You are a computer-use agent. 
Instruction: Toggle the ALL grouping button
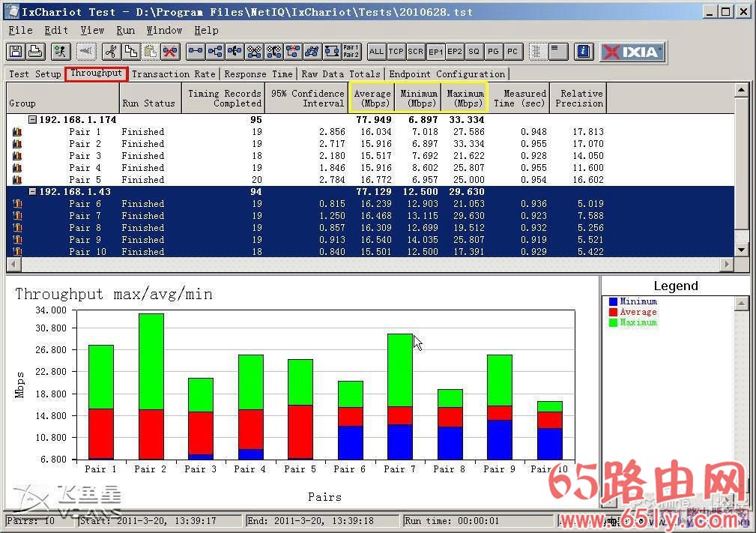click(x=376, y=52)
